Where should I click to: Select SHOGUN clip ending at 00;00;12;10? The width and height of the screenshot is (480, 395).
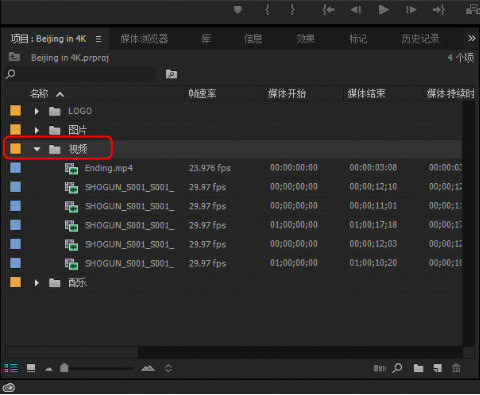pos(129,187)
